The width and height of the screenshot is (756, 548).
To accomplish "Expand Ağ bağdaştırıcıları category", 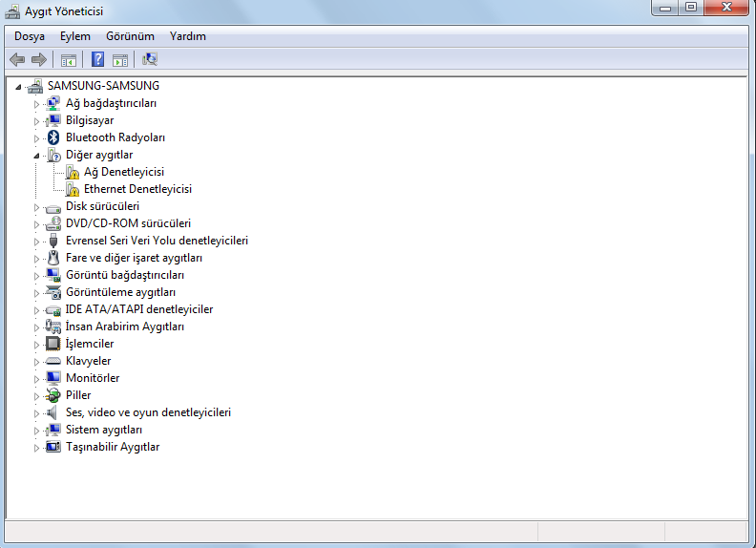I will pyautogui.click(x=36, y=104).
